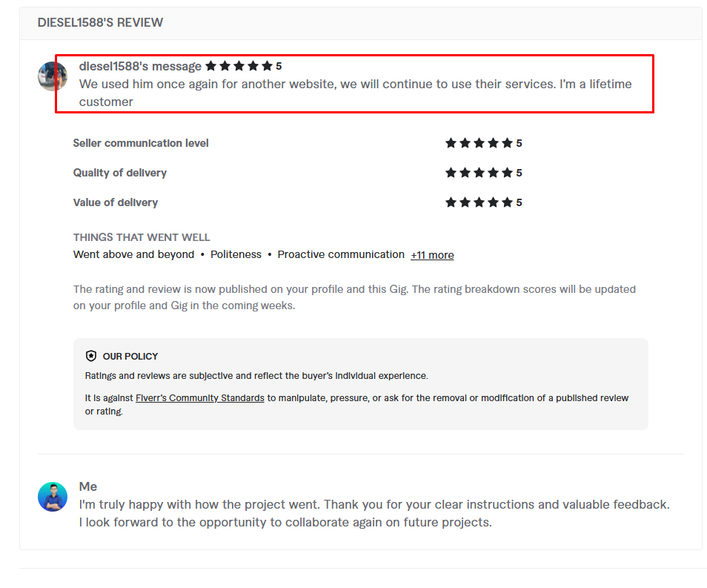Click Quality of delivery stars
Viewport: 707px width, 588px height.
click(x=479, y=173)
